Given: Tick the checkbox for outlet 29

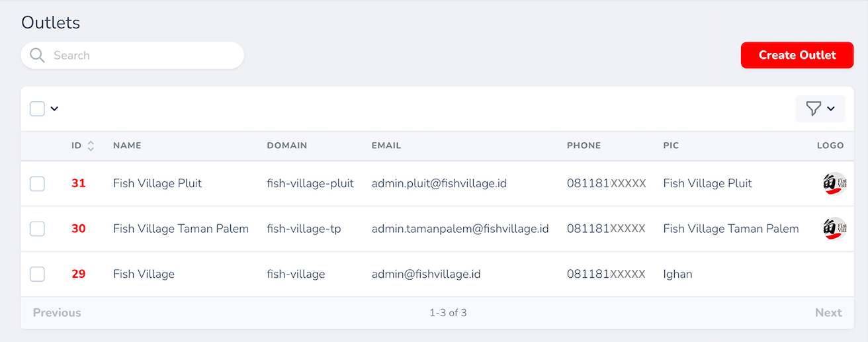Looking at the screenshot, I should click(38, 274).
